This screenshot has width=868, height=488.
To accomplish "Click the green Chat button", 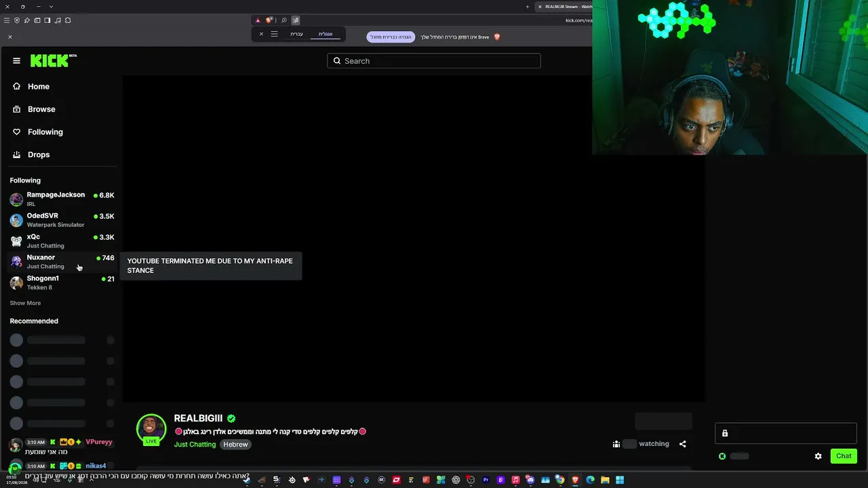I will pos(844,456).
